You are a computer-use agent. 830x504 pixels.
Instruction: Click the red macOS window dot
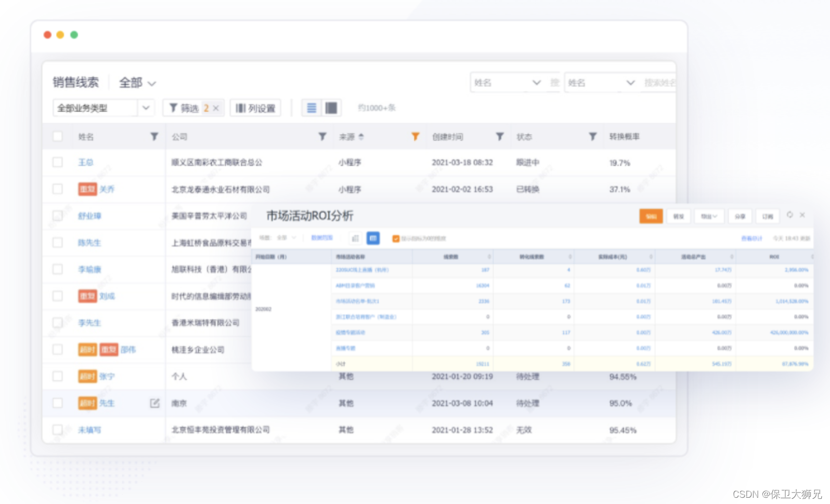click(47, 35)
